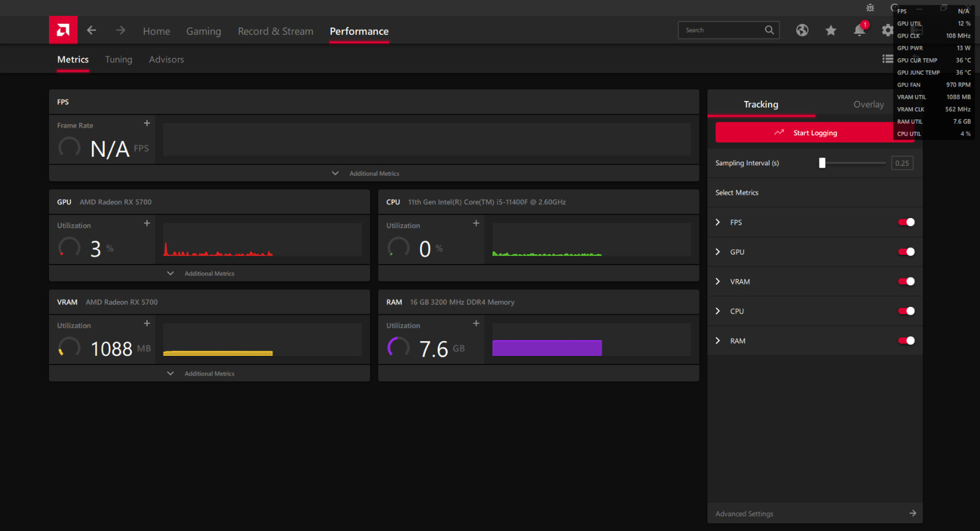Screen dimensions: 980x531
Task: Toggle GPU metric tracking switch
Action: 907,252
